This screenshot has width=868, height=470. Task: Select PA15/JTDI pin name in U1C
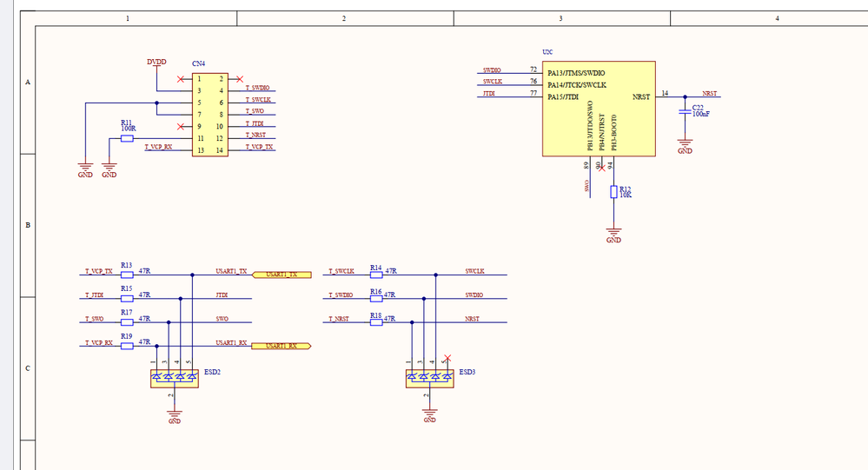[563, 97]
